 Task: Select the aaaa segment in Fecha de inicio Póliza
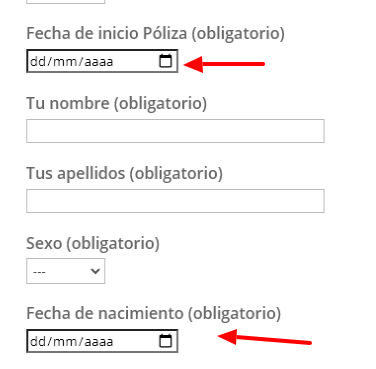[x=99, y=61]
